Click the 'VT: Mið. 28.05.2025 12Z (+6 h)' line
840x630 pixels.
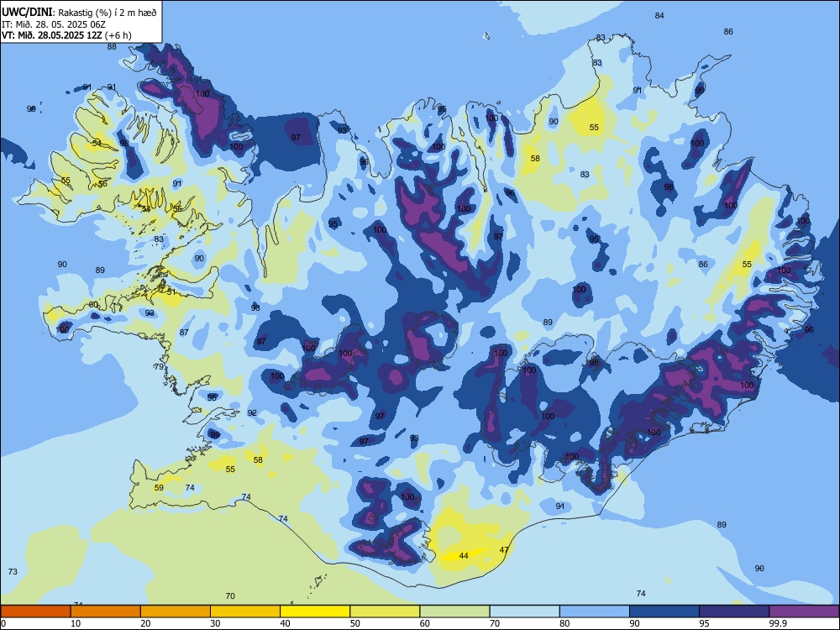click(x=66, y=35)
